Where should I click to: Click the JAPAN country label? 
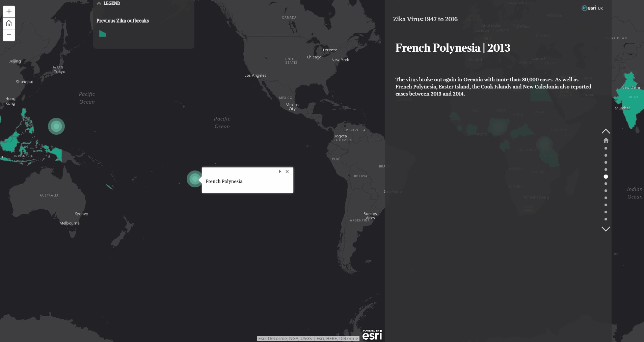(x=58, y=68)
